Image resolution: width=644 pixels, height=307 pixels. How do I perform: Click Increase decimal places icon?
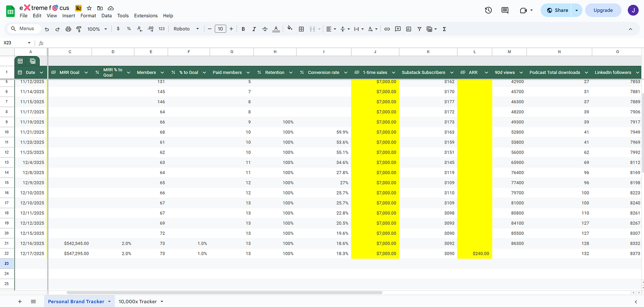point(150,29)
